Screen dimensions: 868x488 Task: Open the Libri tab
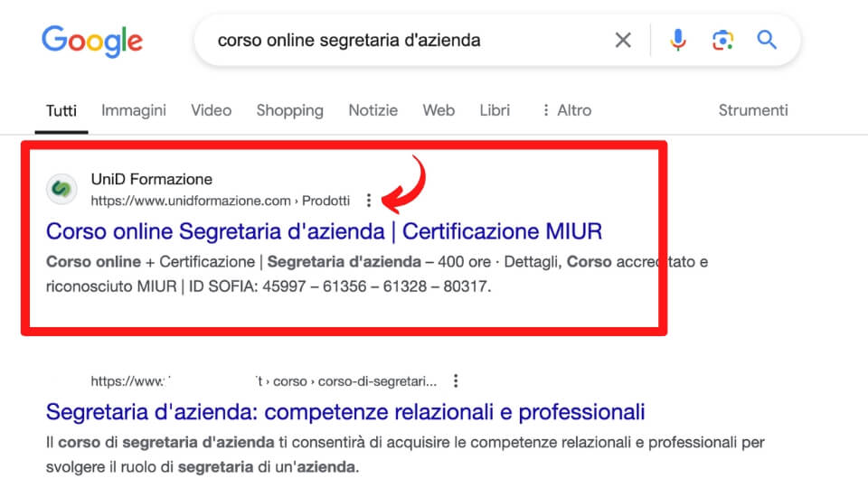495,110
